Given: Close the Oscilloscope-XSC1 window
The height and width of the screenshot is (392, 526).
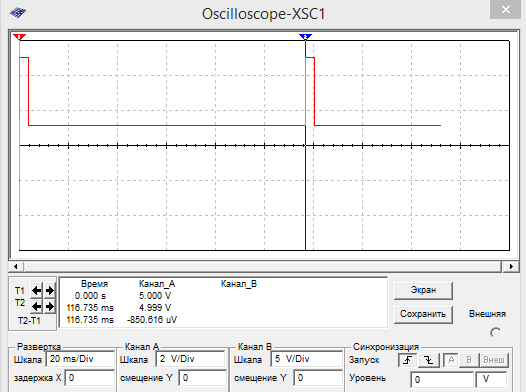Looking at the screenshot, I should coord(506,9).
